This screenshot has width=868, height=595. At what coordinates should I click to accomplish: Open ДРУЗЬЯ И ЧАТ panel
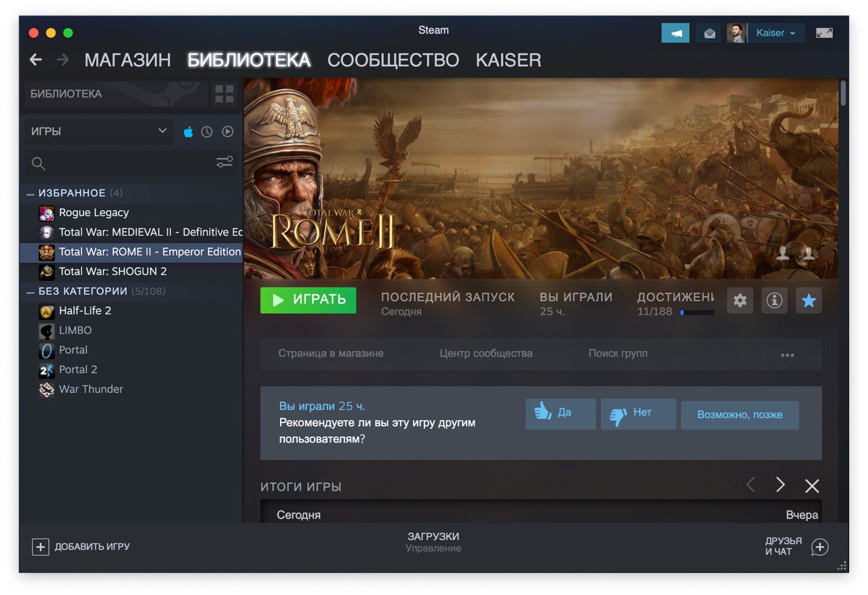[x=796, y=547]
